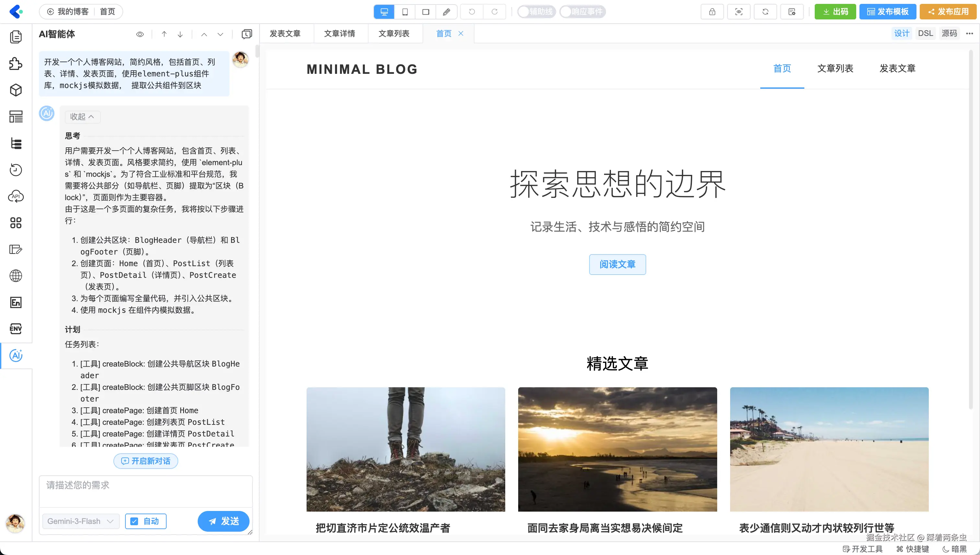Viewport: 980px width, 555px height.
Task: Click the undo arrow in toolbar
Action: 472,12
